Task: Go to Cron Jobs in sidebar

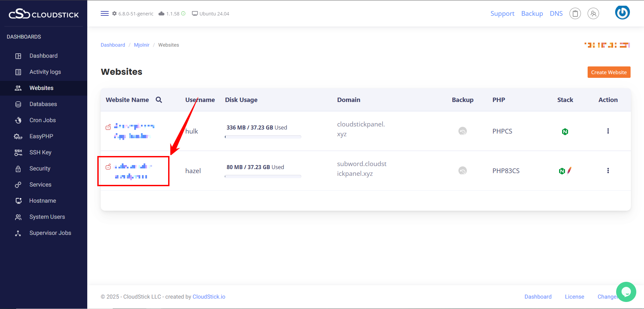Action: pos(42,120)
